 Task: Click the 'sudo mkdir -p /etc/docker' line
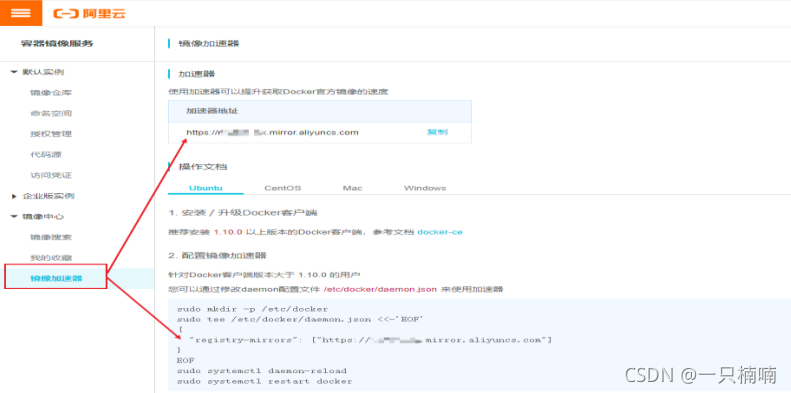click(x=252, y=309)
